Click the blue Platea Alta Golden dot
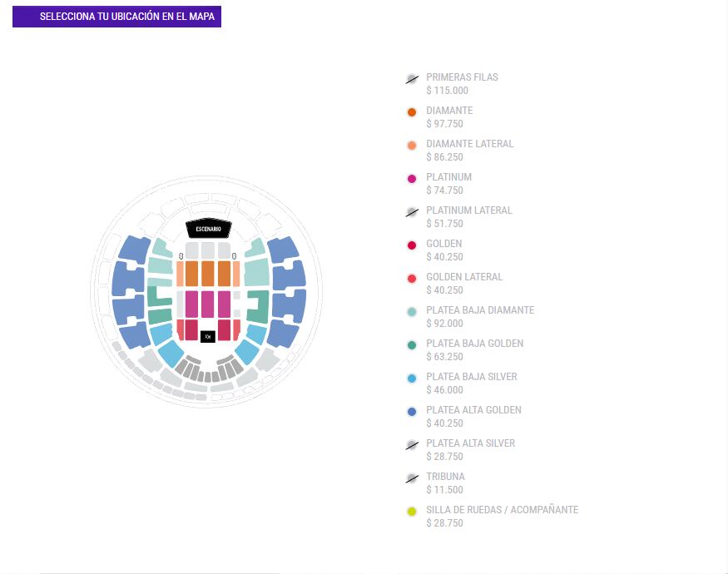This screenshot has width=728, height=574. [411, 412]
